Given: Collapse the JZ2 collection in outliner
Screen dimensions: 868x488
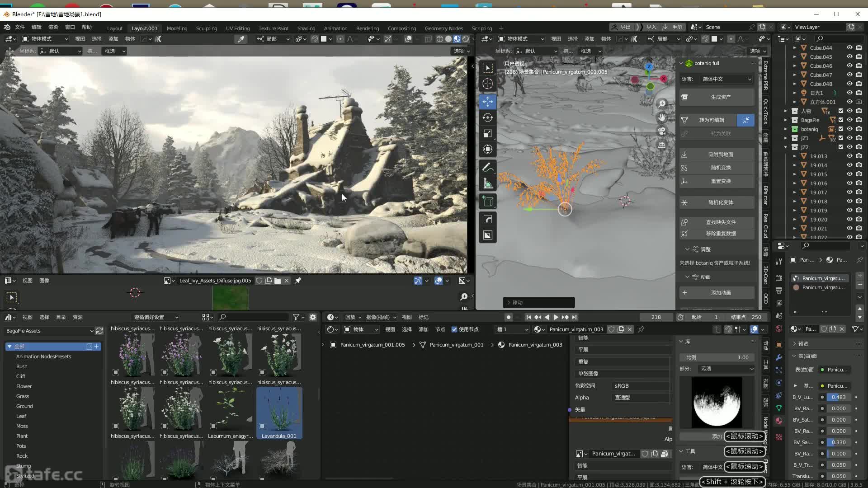Looking at the screenshot, I should pos(786,147).
